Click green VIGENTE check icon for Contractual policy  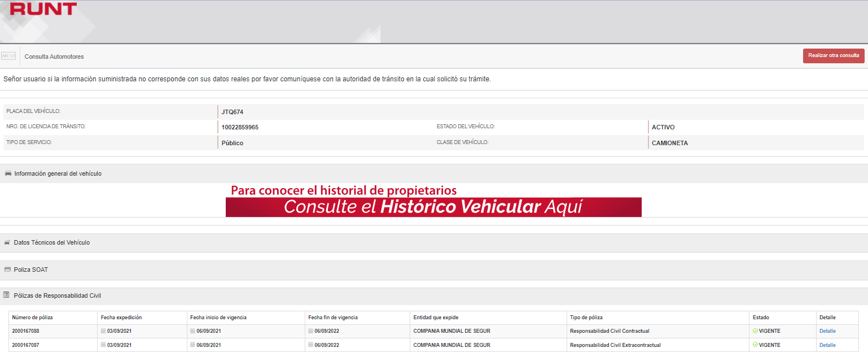point(755,331)
